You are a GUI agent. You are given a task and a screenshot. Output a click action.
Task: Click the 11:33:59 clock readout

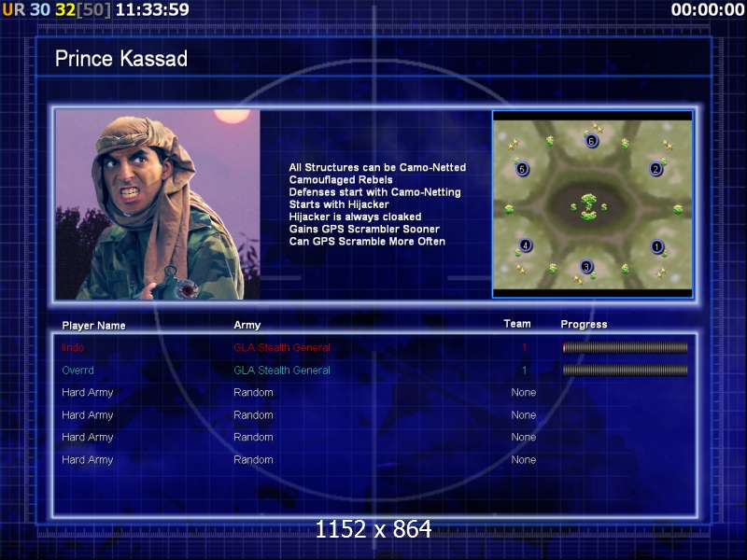[x=152, y=9]
